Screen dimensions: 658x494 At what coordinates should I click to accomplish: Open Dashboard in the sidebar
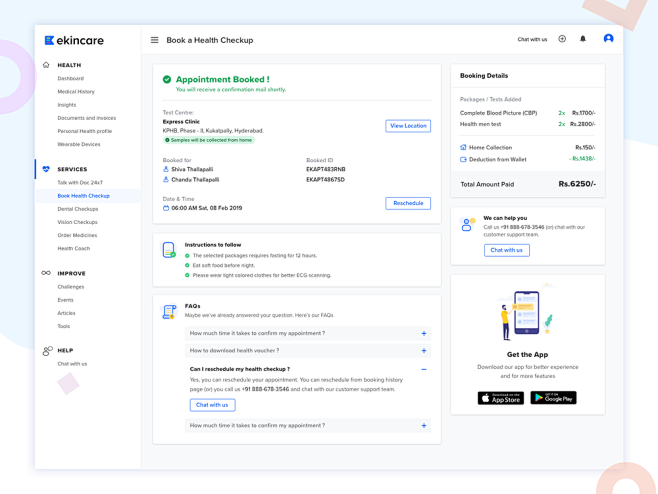pyautogui.click(x=70, y=78)
